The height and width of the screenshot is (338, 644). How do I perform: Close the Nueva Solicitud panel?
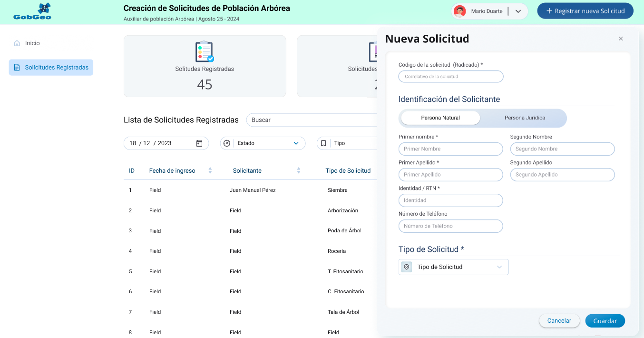[x=621, y=39]
